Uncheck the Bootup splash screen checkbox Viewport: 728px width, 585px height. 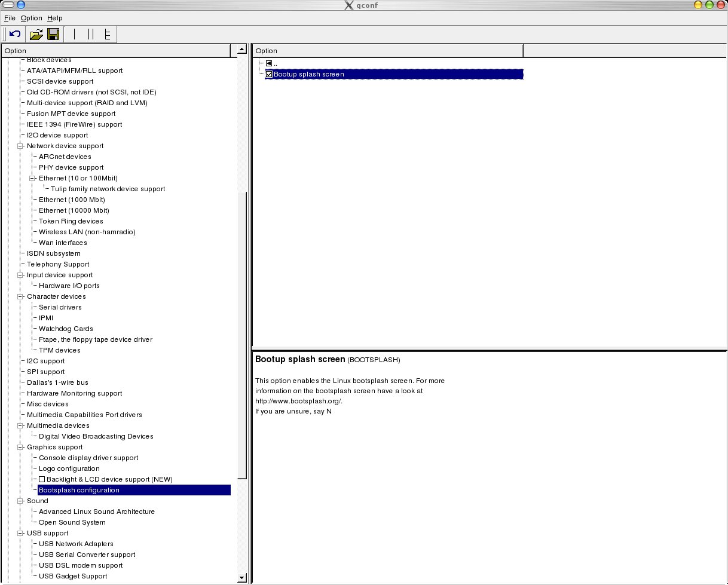click(x=269, y=74)
